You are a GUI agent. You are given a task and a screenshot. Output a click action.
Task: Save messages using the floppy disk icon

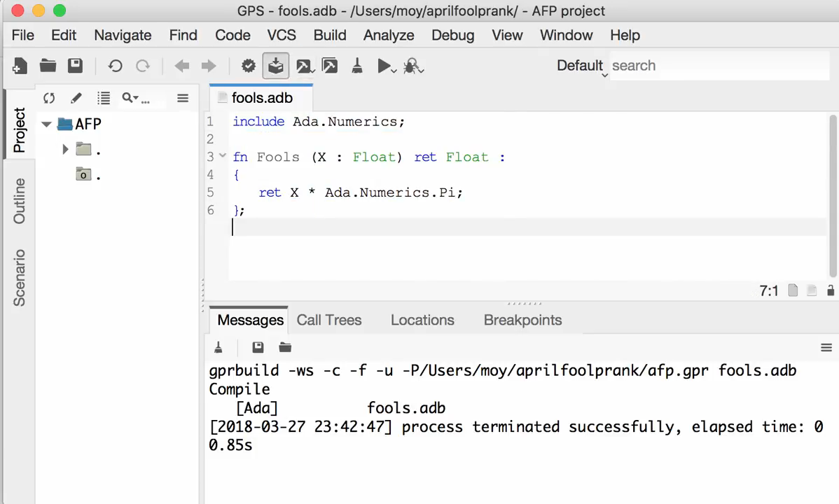(x=256, y=346)
